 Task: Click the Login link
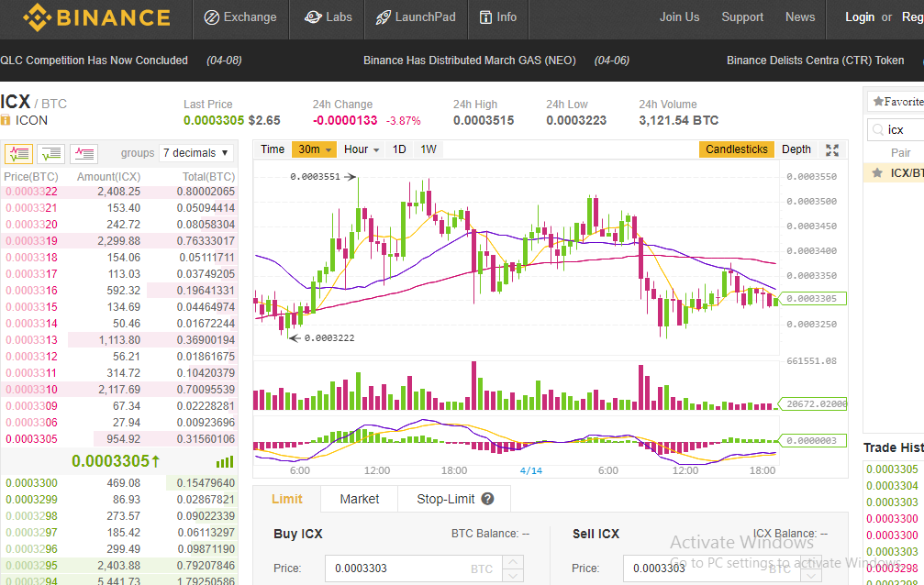coord(859,17)
